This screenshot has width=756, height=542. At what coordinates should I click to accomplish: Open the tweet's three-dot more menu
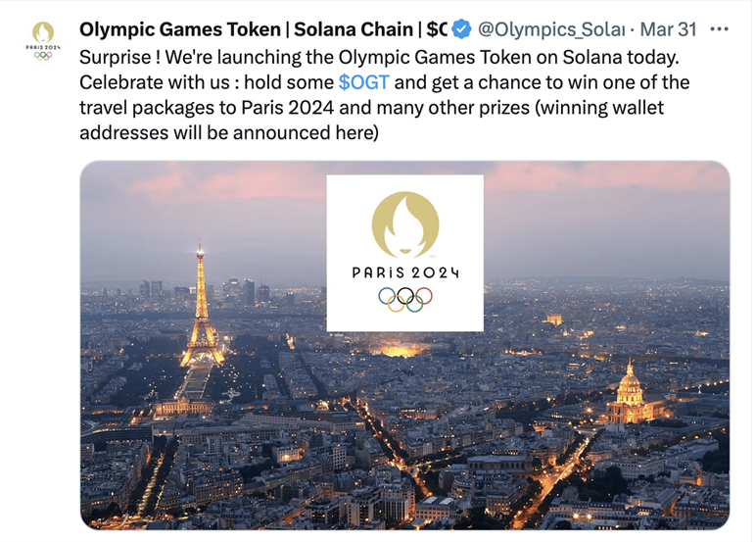(x=719, y=29)
